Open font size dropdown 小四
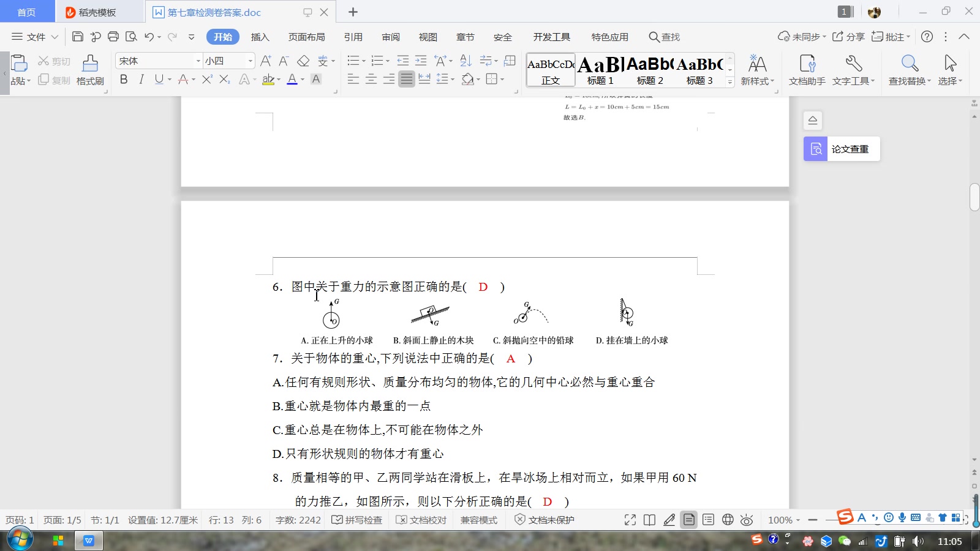Screen dimensions: 980x551 tap(250, 61)
